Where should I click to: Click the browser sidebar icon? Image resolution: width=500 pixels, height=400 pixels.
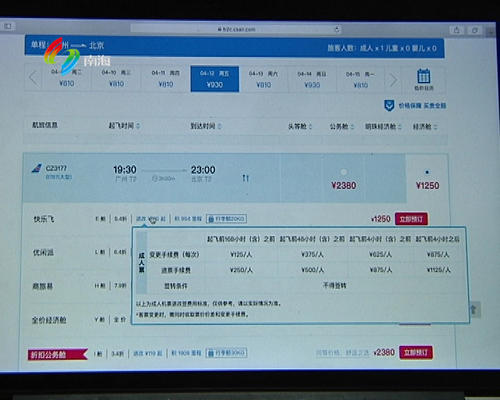(x=8, y=26)
